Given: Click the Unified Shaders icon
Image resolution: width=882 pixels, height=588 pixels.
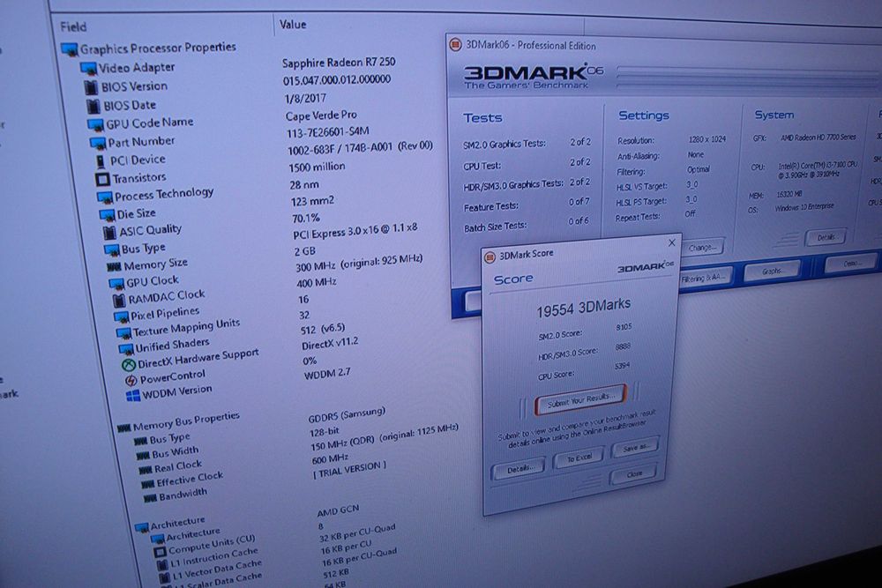Looking at the screenshot, I should [x=126, y=349].
